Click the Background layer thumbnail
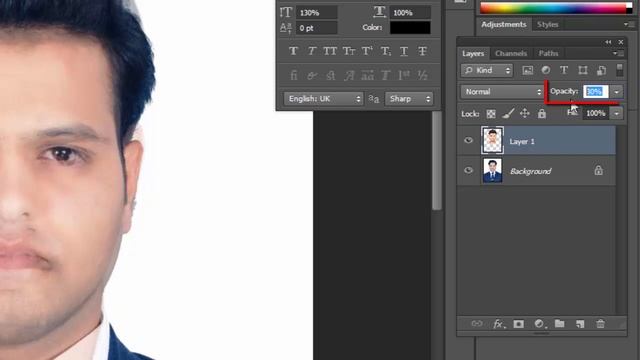640x360 pixels. 492,171
